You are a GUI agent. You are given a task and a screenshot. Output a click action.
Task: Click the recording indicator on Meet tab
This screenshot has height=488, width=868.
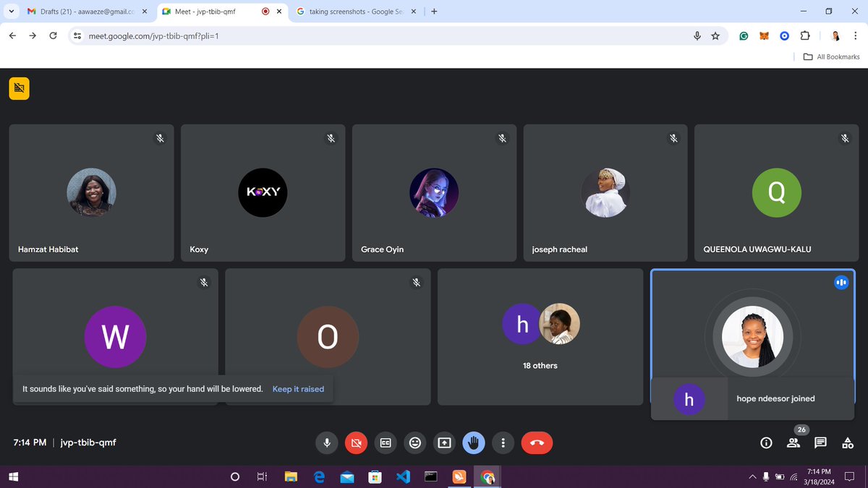pos(265,12)
